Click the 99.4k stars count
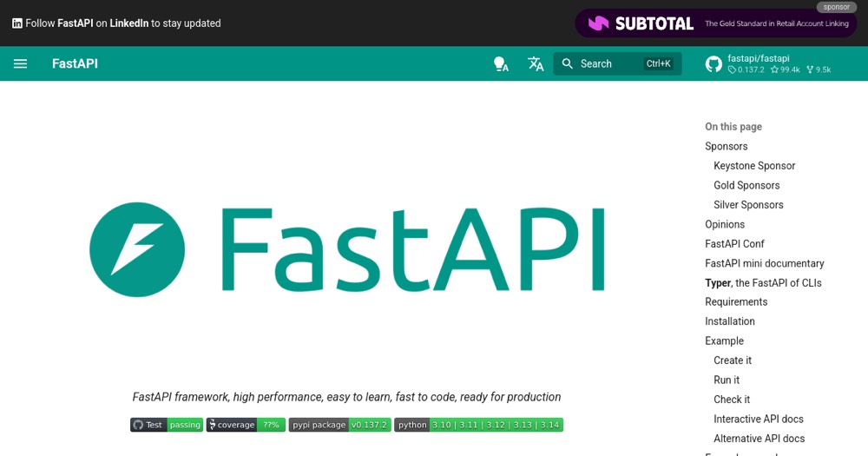Viewport: 868px width, 456px height. click(786, 69)
